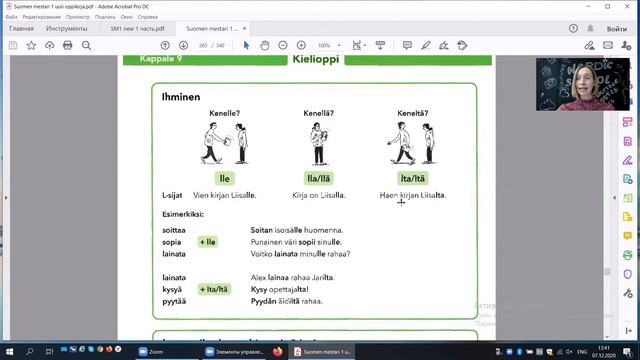Go to the next page arrow
640x360 pixels.
[x=183, y=45]
